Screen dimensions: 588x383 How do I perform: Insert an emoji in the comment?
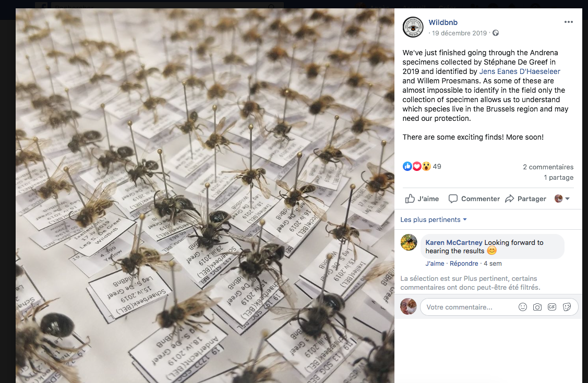coord(522,307)
